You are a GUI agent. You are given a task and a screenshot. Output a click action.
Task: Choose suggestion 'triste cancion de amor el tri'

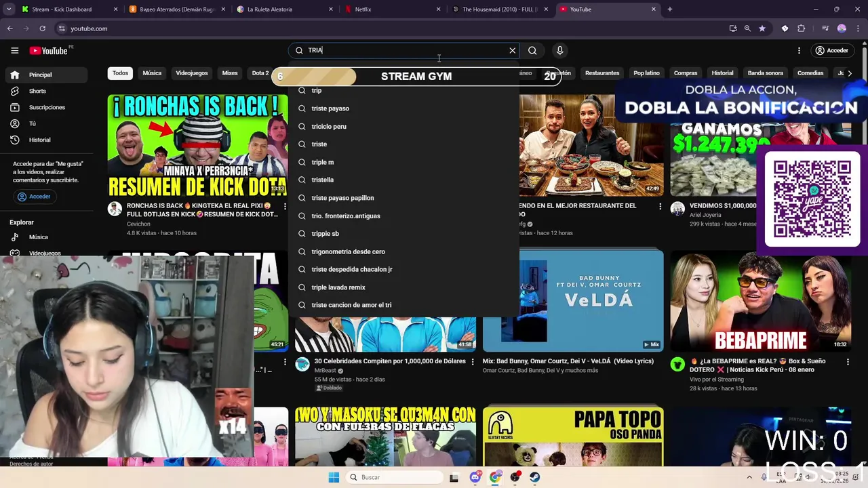[x=404, y=305]
